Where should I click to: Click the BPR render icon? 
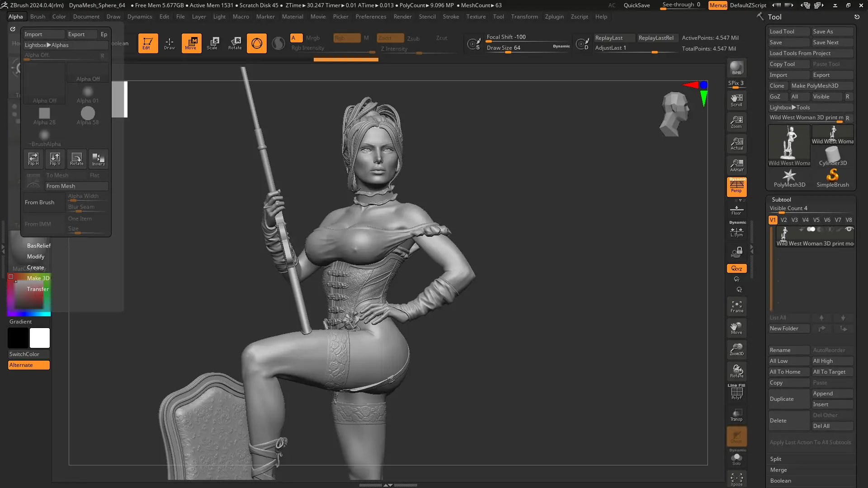[736, 68]
